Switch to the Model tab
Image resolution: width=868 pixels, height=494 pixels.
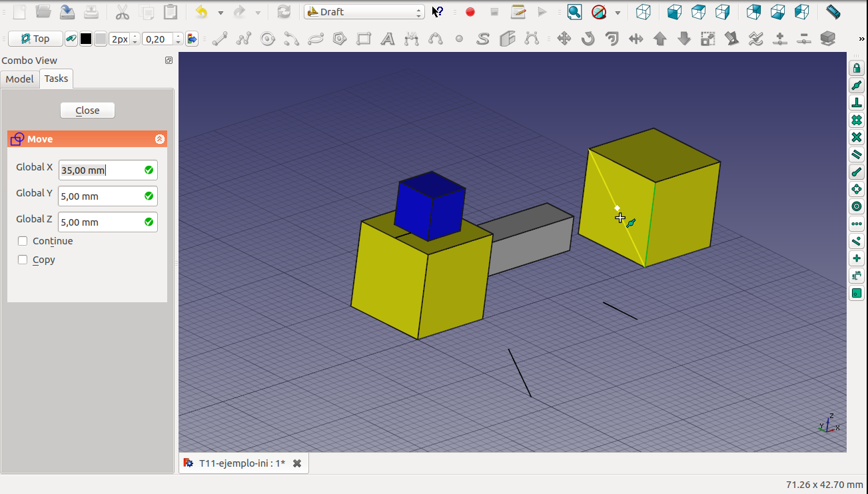[x=19, y=79]
